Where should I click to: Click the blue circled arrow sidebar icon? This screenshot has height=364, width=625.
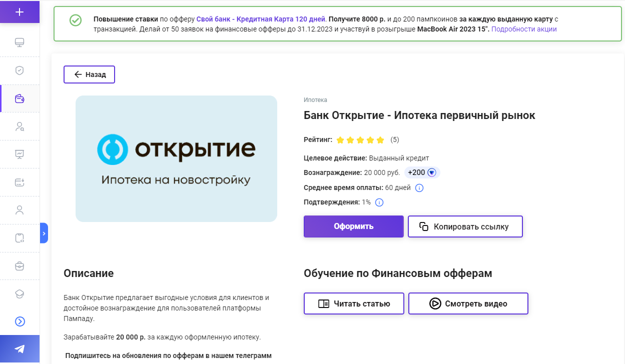20,321
